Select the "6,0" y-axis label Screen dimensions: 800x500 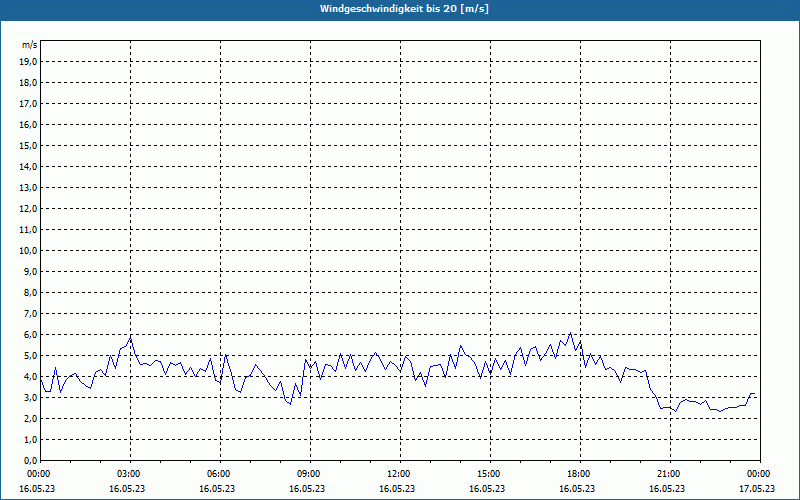(x=30, y=335)
